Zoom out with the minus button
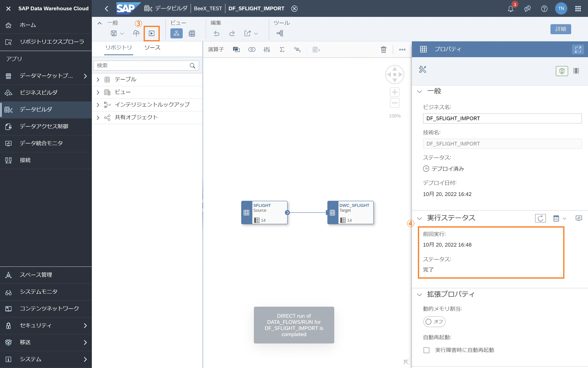 click(395, 103)
